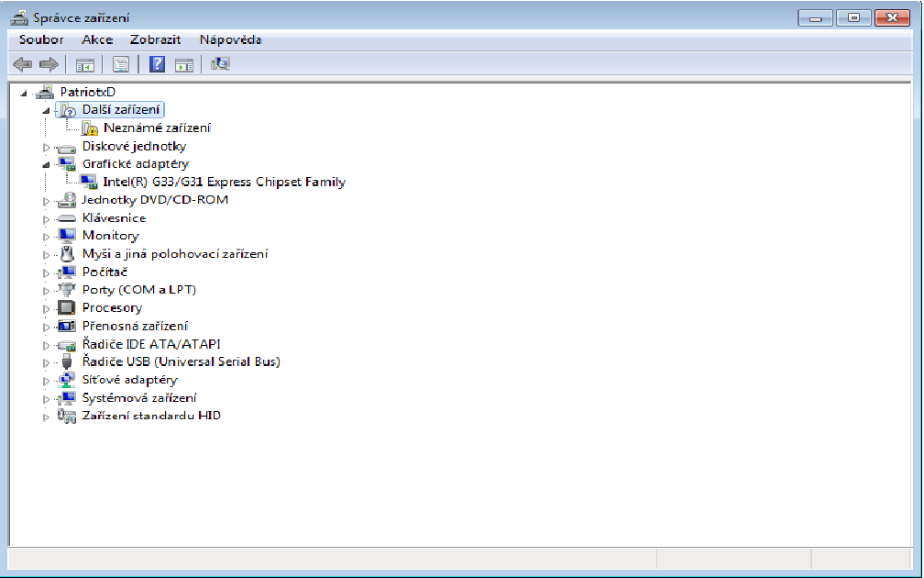This screenshot has height=578, width=924.
Task: Click the Správce zařízení title bar icon
Action: (19, 17)
